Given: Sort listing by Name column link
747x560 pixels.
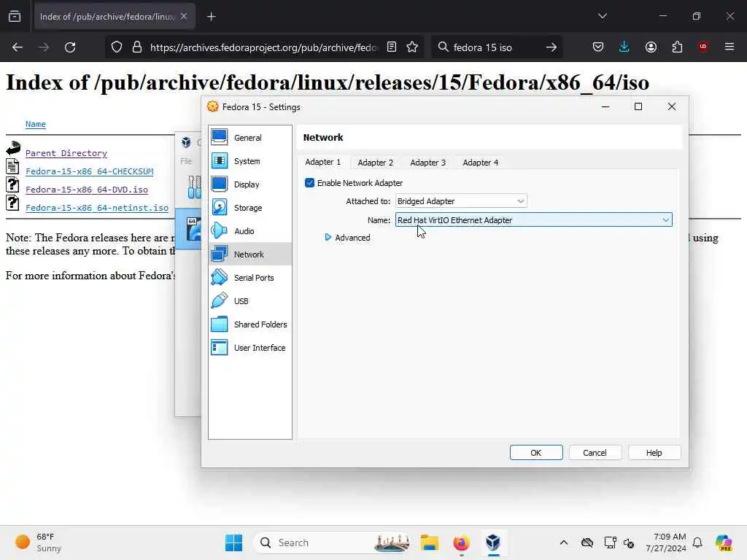Looking at the screenshot, I should tap(36, 124).
